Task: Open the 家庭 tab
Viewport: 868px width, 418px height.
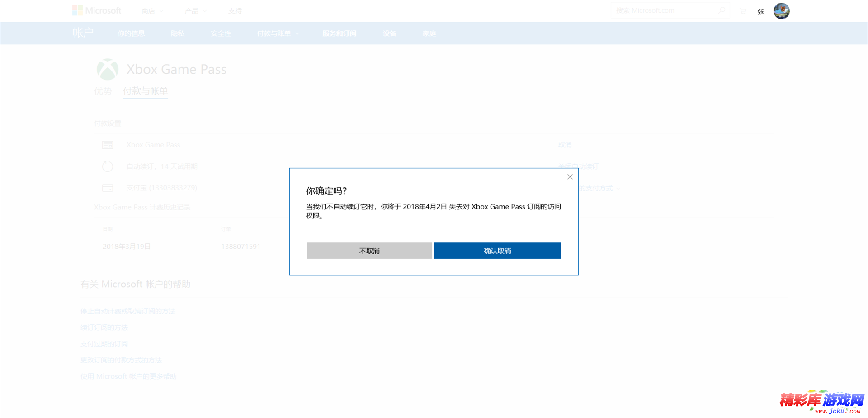Action: click(429, 33)
